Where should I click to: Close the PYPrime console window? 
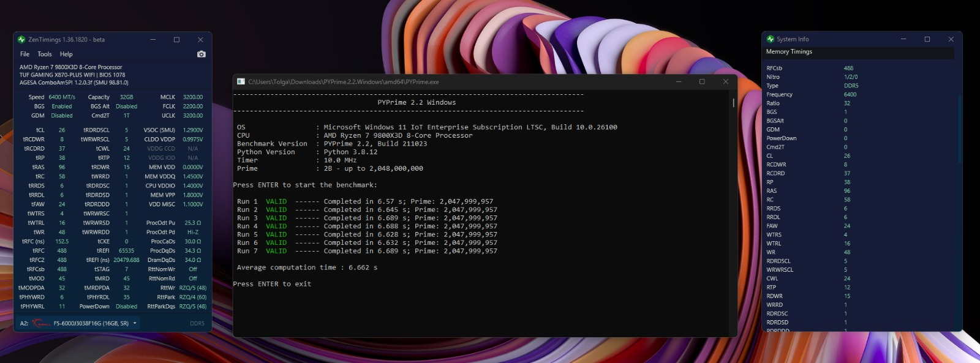pos(726,81)
